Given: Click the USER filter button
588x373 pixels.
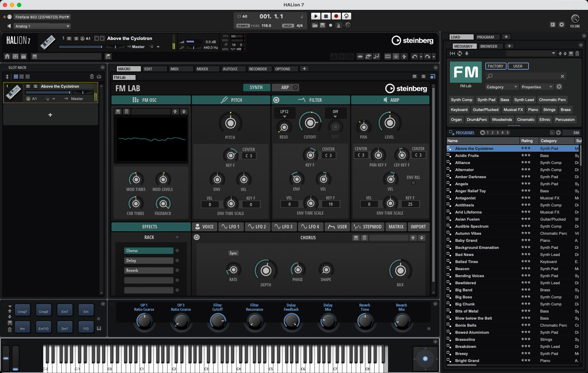Looking at the screenshot, I should click(518, 66).
